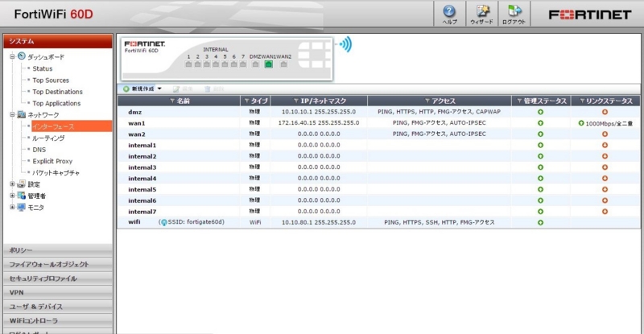This screenshot has height=334, width=644.
Task: Click the green WAN1 port icon
Action: 268,64
